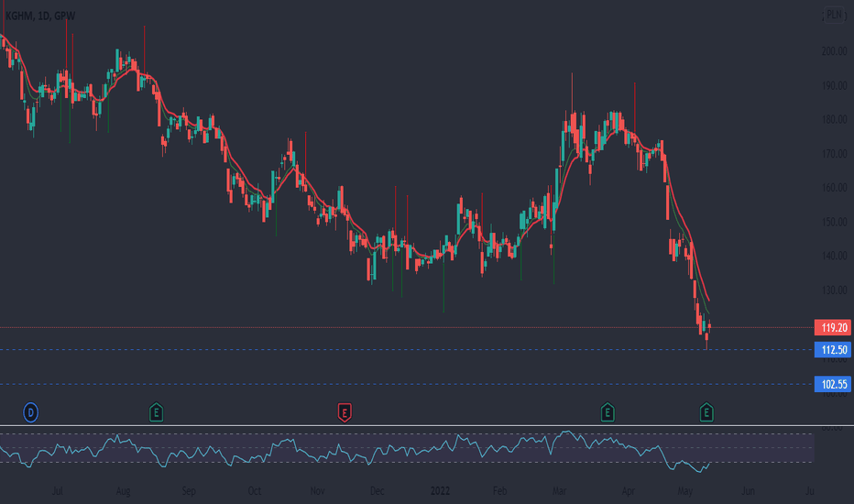Image resolution: width=854 pixels, height=504 pixels.
Task: Click the 200.00 price axis label
Action: (x=834, y=51)
